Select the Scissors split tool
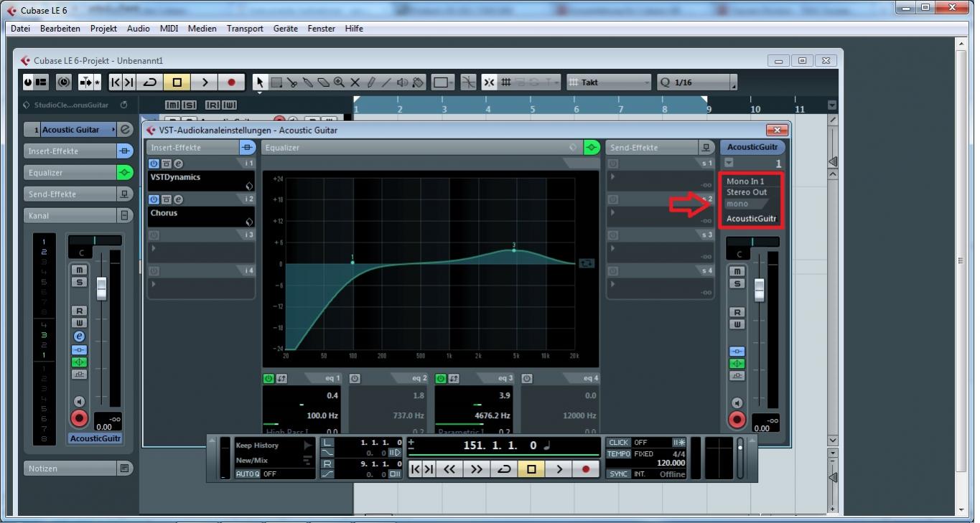The height and width of the screenshot is (523, 980). 292,83
